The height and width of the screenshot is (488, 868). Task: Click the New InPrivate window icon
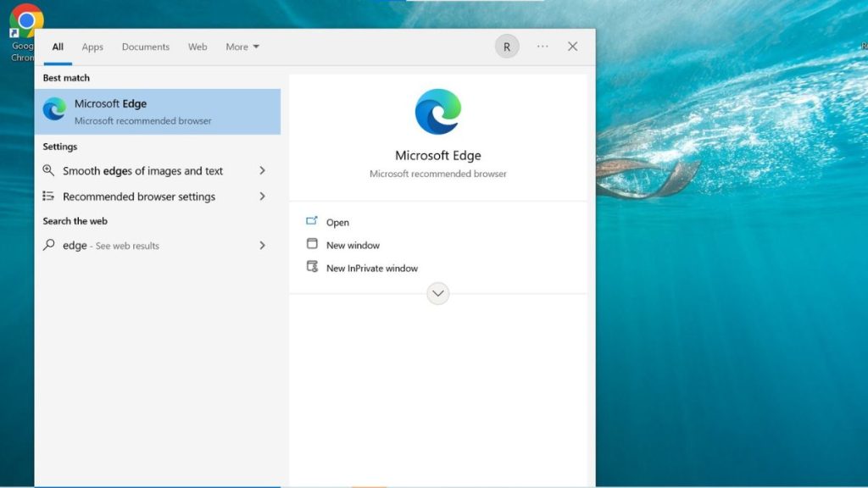[311, 267]
